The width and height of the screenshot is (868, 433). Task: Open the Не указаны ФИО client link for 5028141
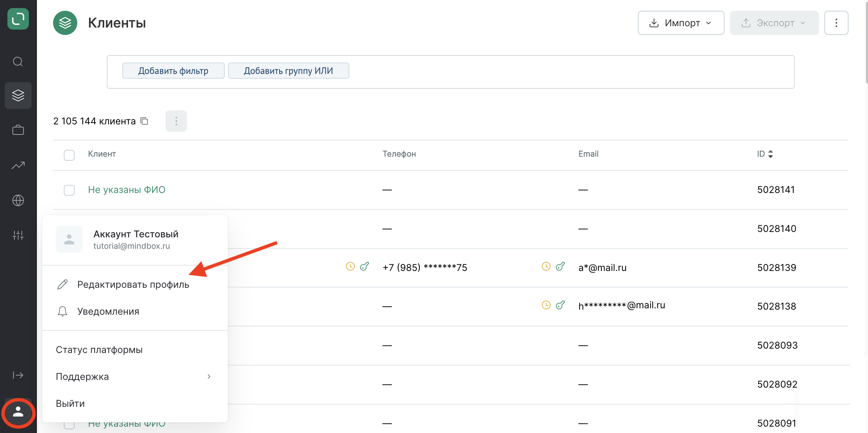(127, 190)
